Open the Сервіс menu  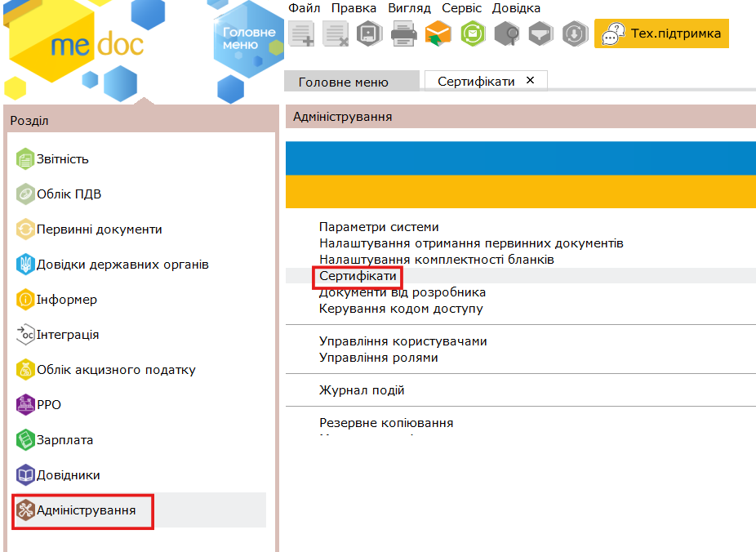pyautogui.click(x=461, y=8)
